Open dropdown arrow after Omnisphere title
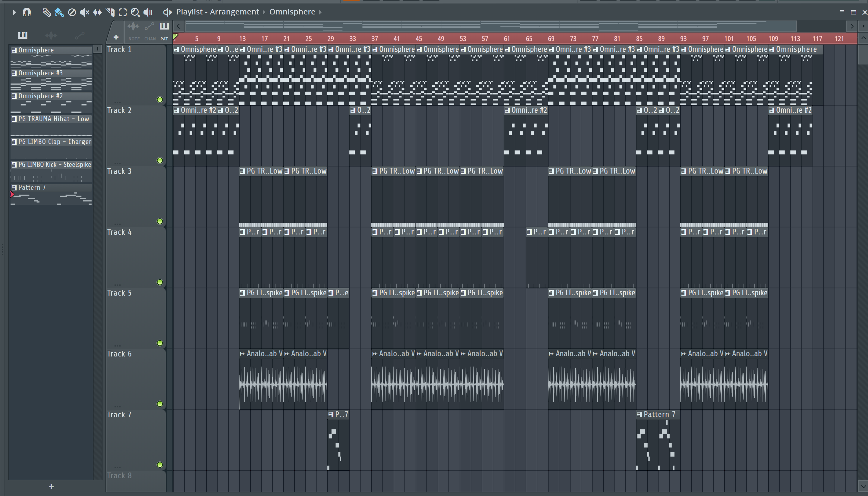Screen dimensions: 868x496 (320, 12)
